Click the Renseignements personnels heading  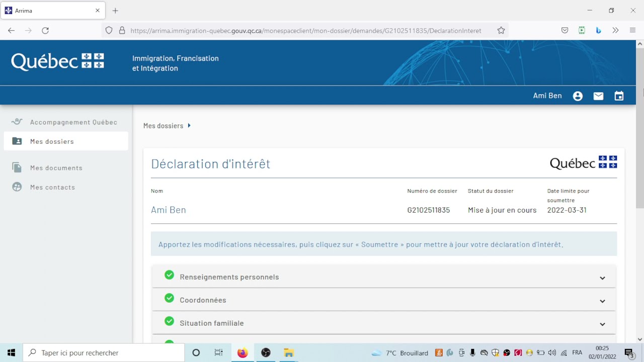click(x=229, y=277)
